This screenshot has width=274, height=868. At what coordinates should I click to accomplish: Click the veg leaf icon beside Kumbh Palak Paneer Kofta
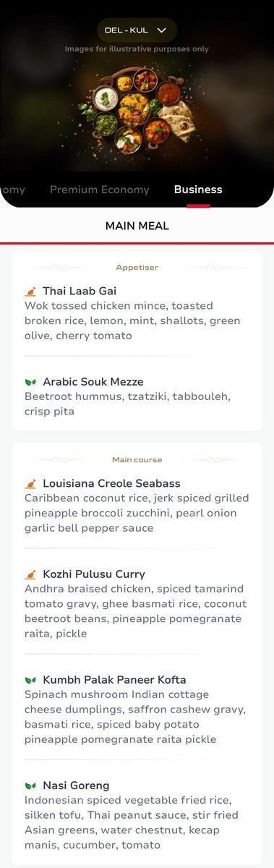click(x=30, y=680)
